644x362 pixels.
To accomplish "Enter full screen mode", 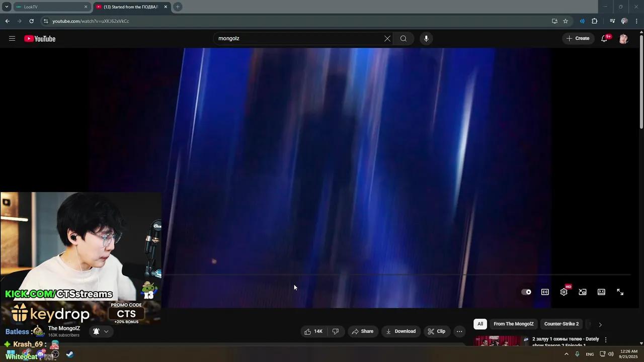I will click(x=620, y=292).
